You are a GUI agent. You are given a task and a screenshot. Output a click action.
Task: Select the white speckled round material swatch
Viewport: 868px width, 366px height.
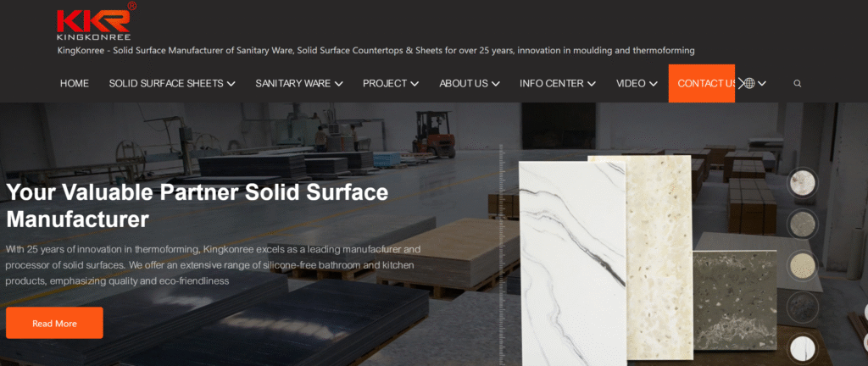(801, 182)
